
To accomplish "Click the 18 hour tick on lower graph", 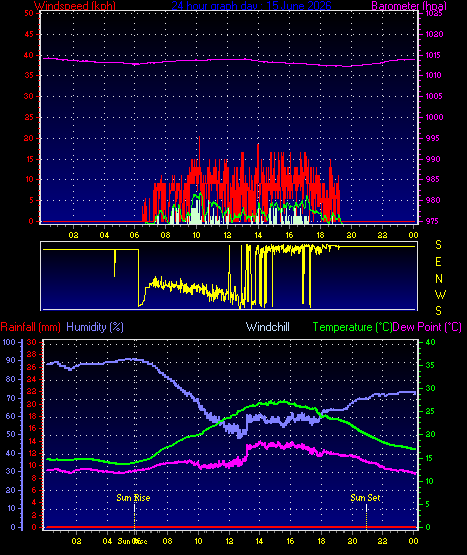I will pos(321,541).
